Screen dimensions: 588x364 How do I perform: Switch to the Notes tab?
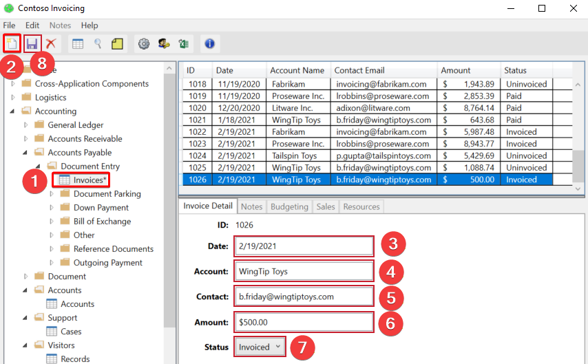[251, 206]
